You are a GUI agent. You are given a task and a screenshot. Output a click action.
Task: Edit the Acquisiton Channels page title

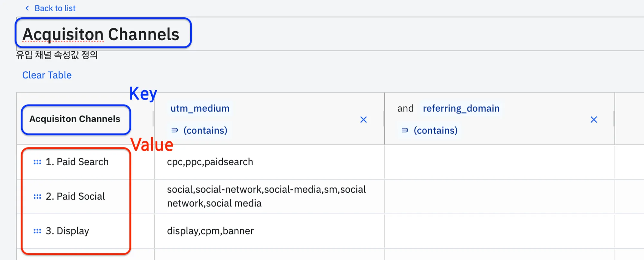(101, 34)
